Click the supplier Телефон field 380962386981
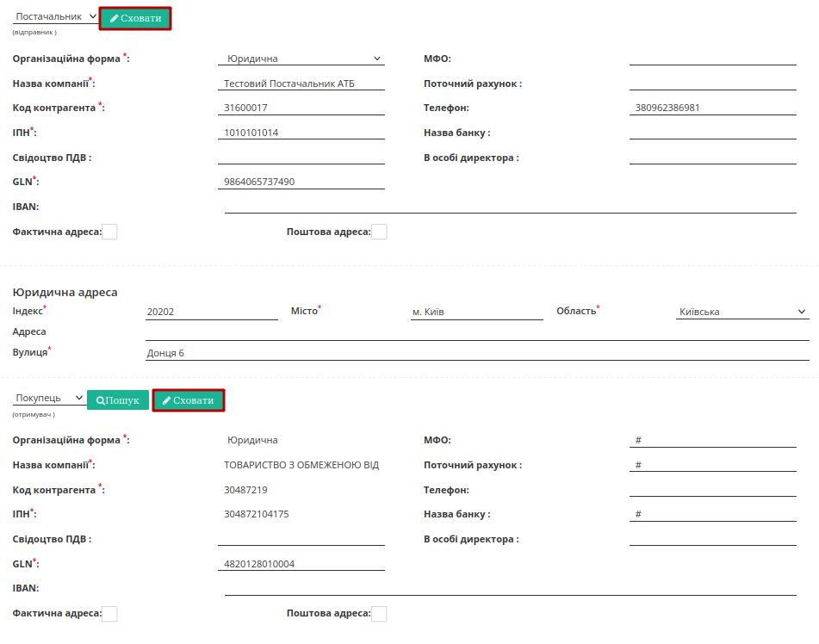The width and height of the screenshot is (819, 644). point(713,108)
